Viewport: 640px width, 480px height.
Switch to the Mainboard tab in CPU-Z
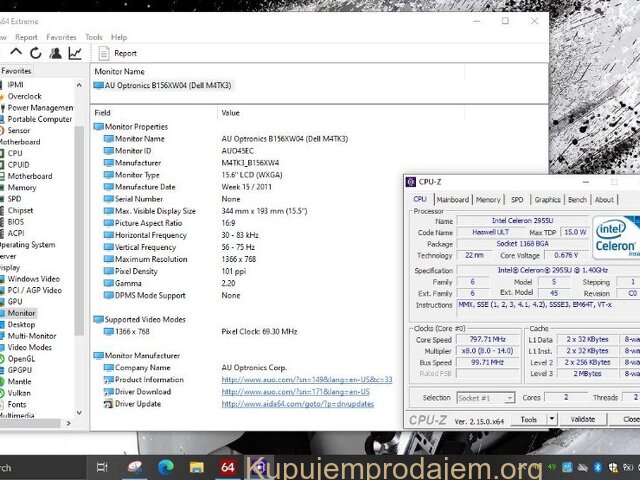[x=452, y=199]
